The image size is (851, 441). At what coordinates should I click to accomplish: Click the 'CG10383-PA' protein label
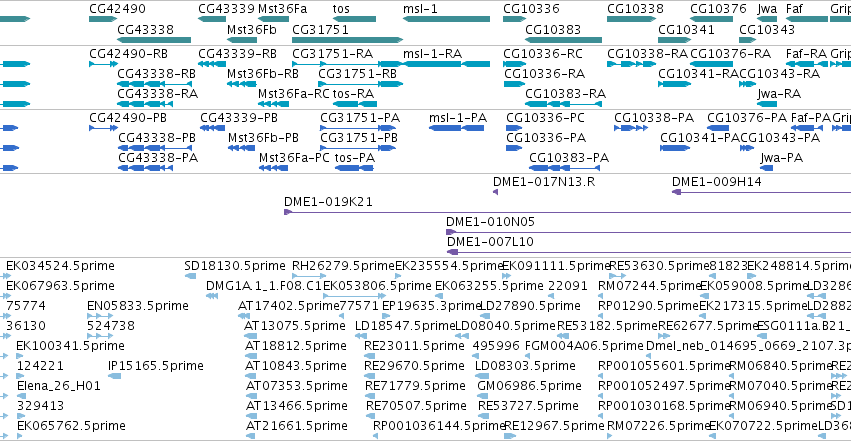pos(569,158)
